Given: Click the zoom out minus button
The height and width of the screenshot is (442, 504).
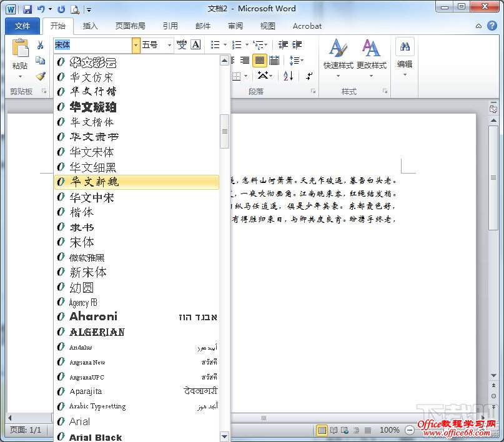Looking at the screenshot, I should [x=410, y=430].
